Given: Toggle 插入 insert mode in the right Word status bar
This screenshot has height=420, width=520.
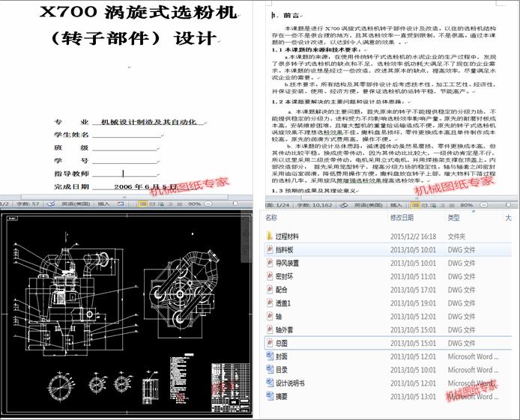Looking at the screenshot, I should point(396,205).
